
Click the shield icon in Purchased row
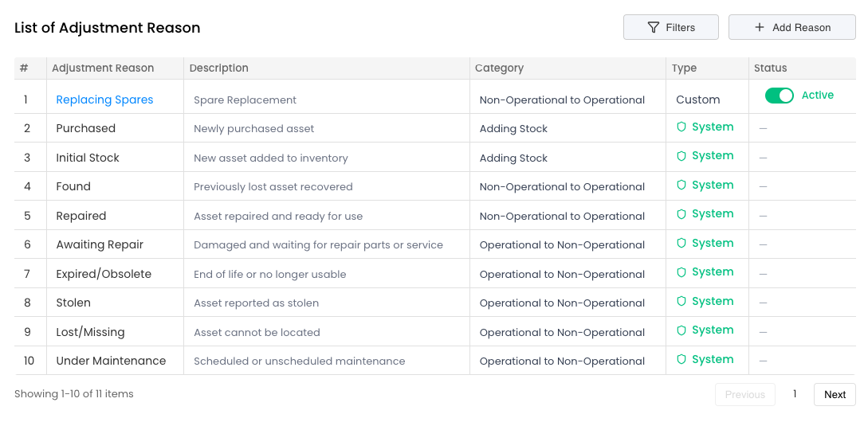tap(681, 127)
